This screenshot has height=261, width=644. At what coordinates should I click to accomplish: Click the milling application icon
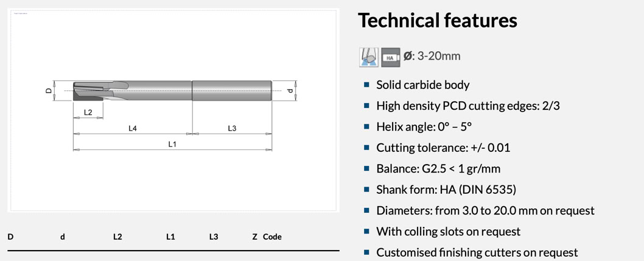click(369, 57)
